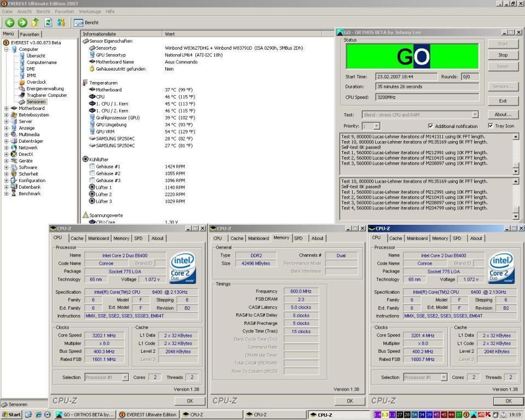Click OK in the left CPU-Z window
This screenshot has width=525, height=420.
(x=190, y=401)
